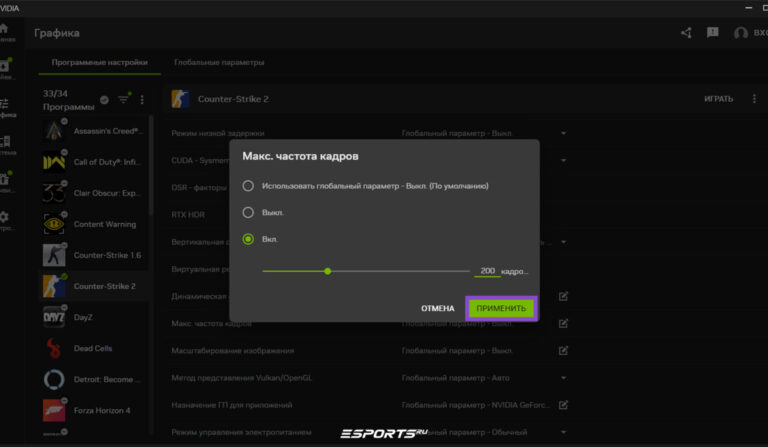Screen dimensions: 768x447
Task: Expand the Режим низкой задержки dropdown
Action: click(x=563, y=133)
